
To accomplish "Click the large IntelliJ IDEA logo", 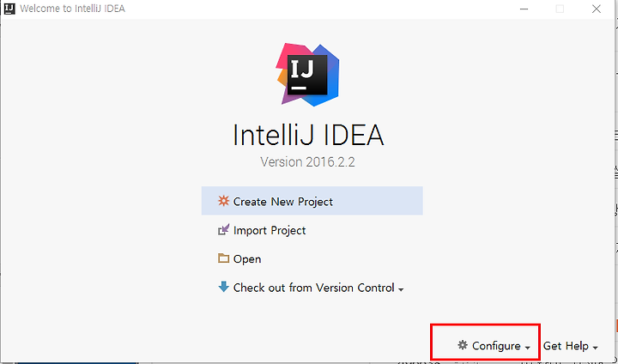I will coord(308,75).
